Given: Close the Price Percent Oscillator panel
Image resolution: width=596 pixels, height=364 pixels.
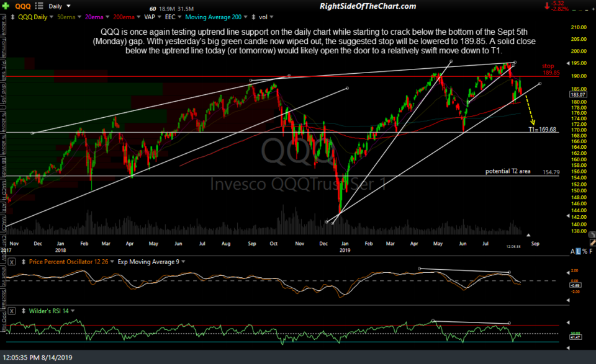Looking at the screenshot, I should coord(12,262).
